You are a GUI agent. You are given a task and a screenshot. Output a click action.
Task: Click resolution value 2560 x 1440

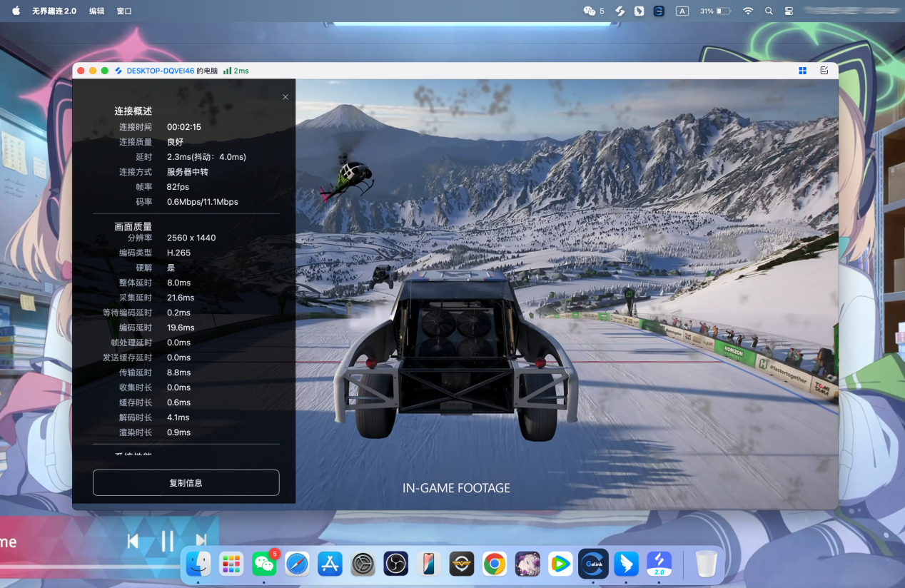(x=191, y=238)
